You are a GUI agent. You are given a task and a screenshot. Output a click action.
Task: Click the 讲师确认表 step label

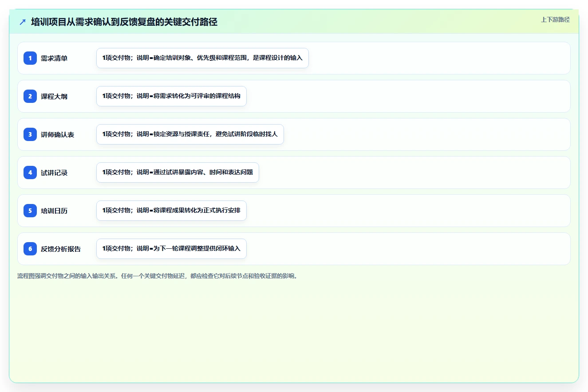coord(58,134)
